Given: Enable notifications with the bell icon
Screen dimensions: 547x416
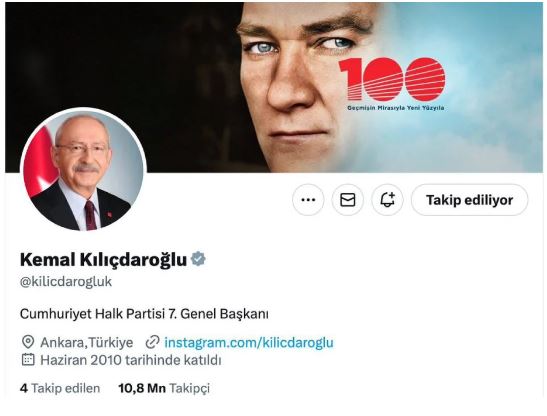Looking at the screenshot, I should pyautogui.click(x=387, y=200).
